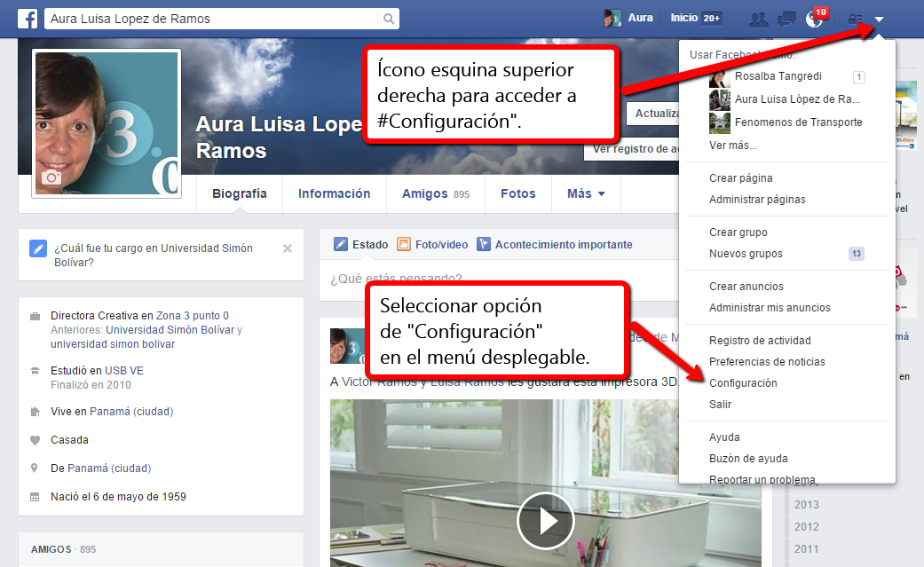Click Aura name in top bar

(x=640, y=18)
